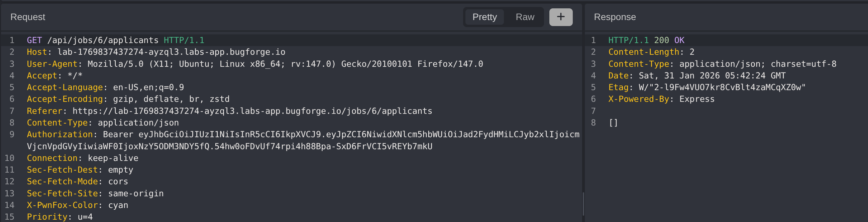Switch to the Raw view tab

tap(525, 17)
